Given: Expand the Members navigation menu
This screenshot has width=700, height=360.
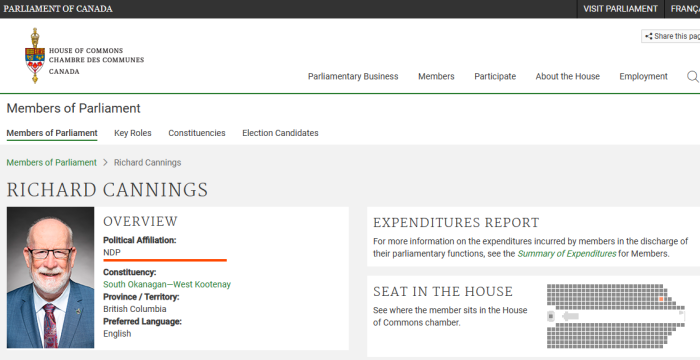Looking at the screenshot, I should tap(436, 76).
